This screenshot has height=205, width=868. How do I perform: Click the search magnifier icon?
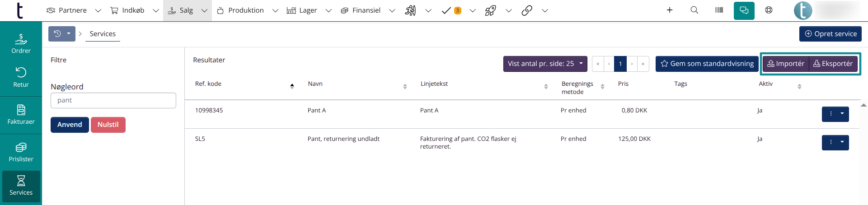click(x=694, y=10)
